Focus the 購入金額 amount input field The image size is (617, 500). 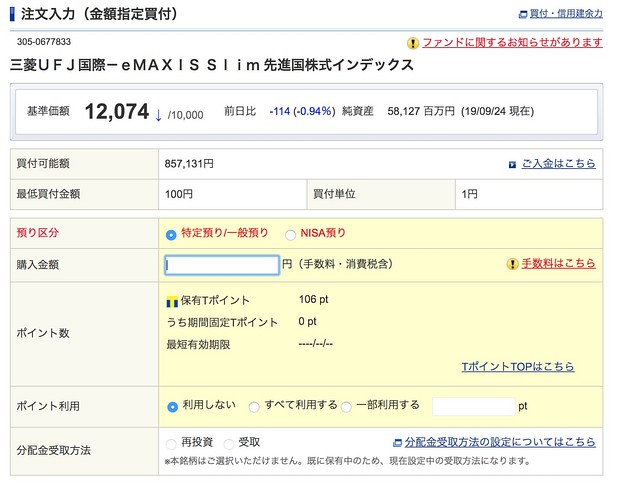click(x=222, y=265)
